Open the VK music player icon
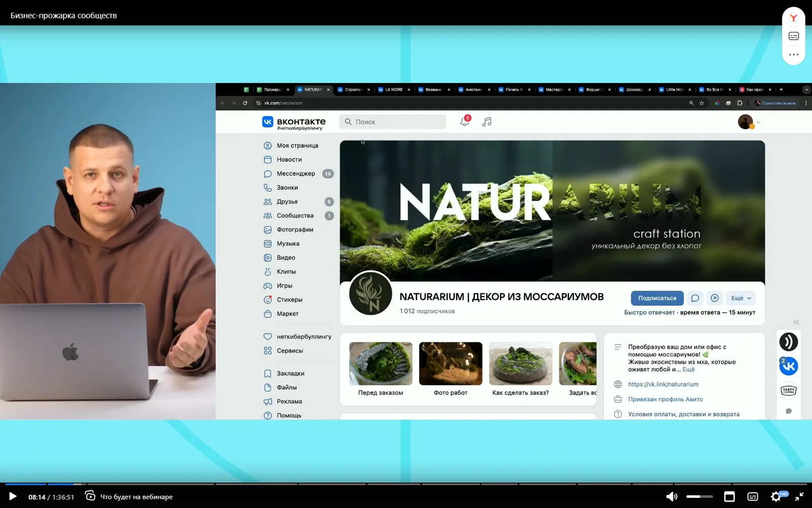Screen dimensions: 812x508 pyautogui.click(x=487, y=122)
